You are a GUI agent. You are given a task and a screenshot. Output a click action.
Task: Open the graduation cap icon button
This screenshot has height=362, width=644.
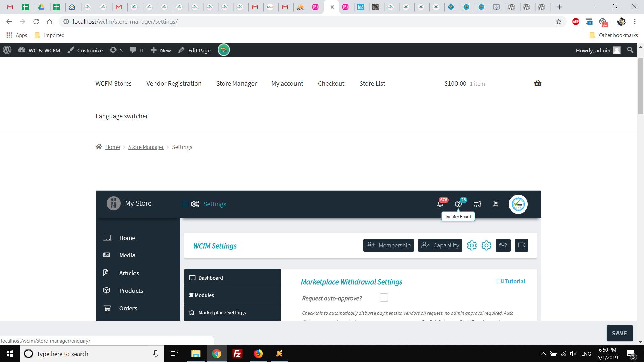tap(503, 245)
